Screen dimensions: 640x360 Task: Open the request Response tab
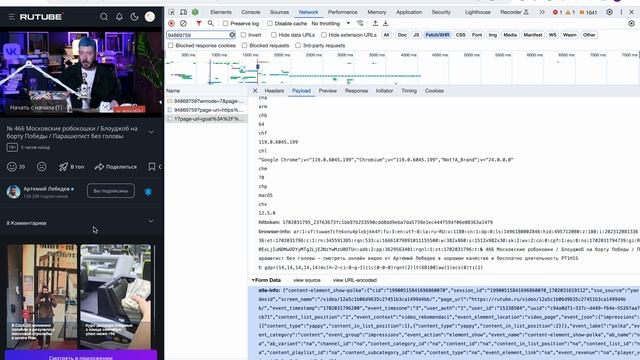click(356, 91)
